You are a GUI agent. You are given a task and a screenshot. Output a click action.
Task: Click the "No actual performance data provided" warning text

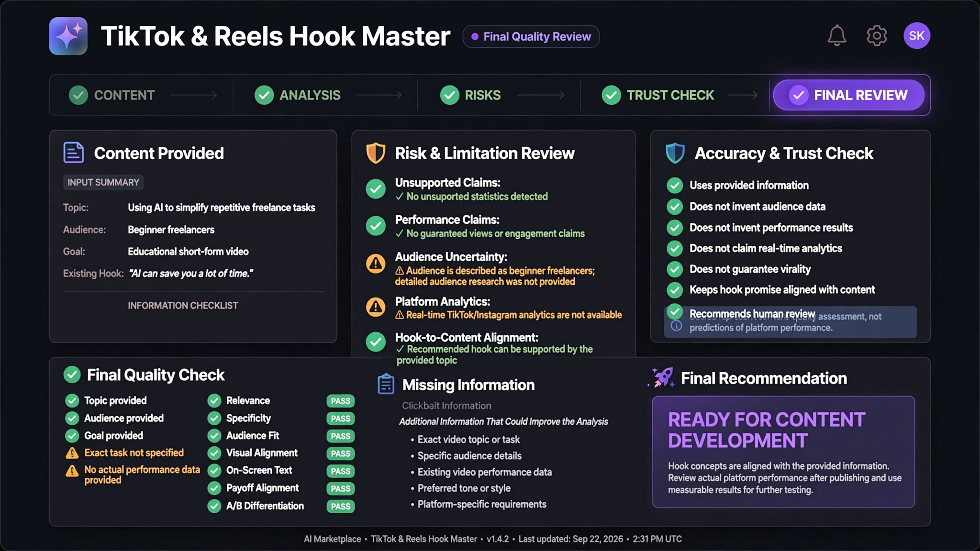[142, 475]
